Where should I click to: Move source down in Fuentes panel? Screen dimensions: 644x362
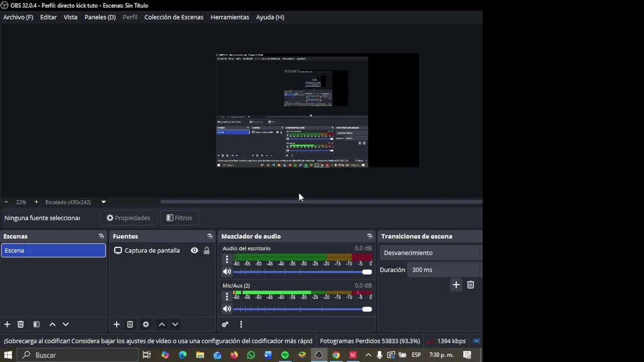pyautogui.click(x=175, y=324)
